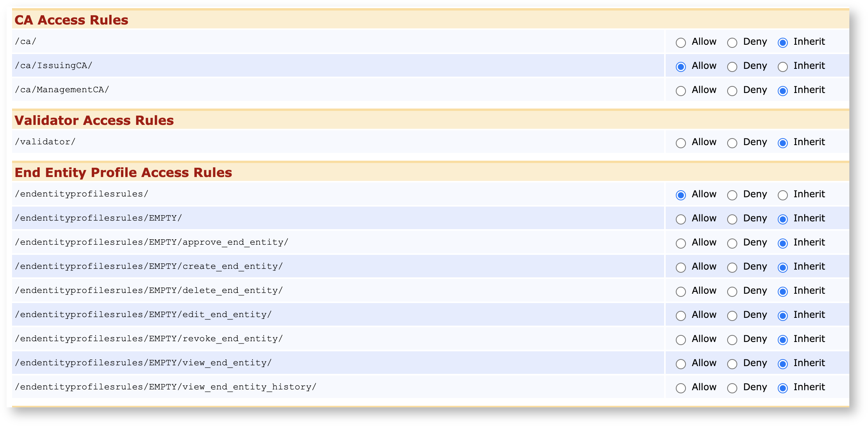Set /endentityprofilesrules/ to Deny
Image resolution: width=868 pixels, height=426 pixels.
(733, 195)
